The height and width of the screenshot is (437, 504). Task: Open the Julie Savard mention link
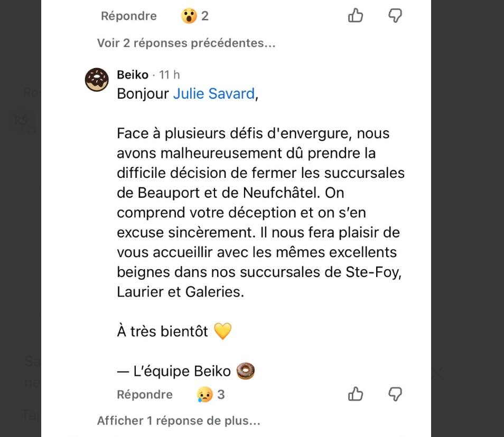click(x=214, y=94)
